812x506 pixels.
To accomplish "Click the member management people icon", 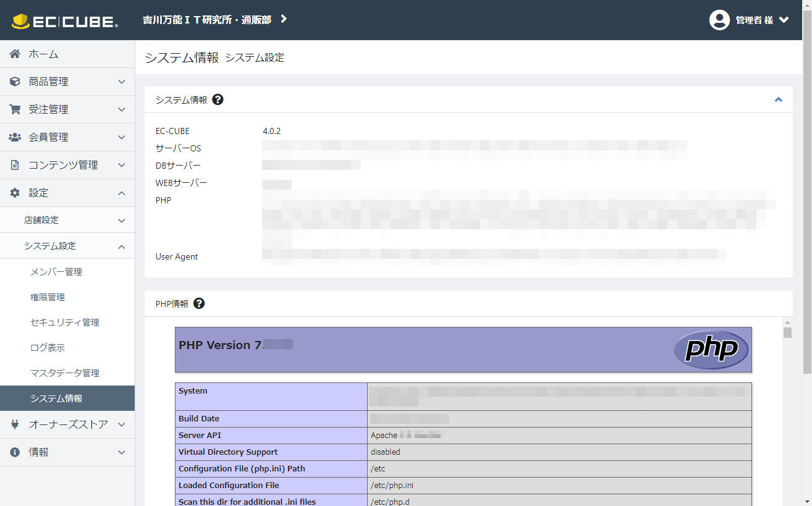I will point(15,137).
